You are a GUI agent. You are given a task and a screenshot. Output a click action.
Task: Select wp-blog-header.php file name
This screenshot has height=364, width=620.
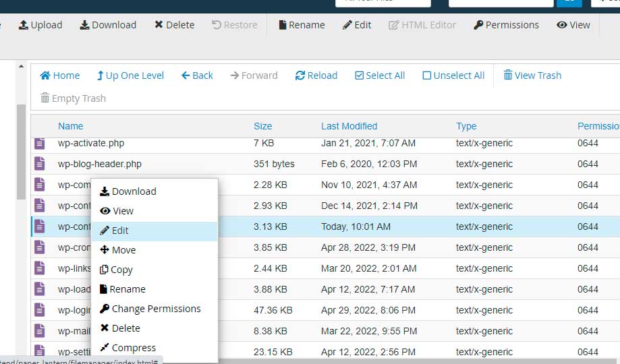pos(100,164)
